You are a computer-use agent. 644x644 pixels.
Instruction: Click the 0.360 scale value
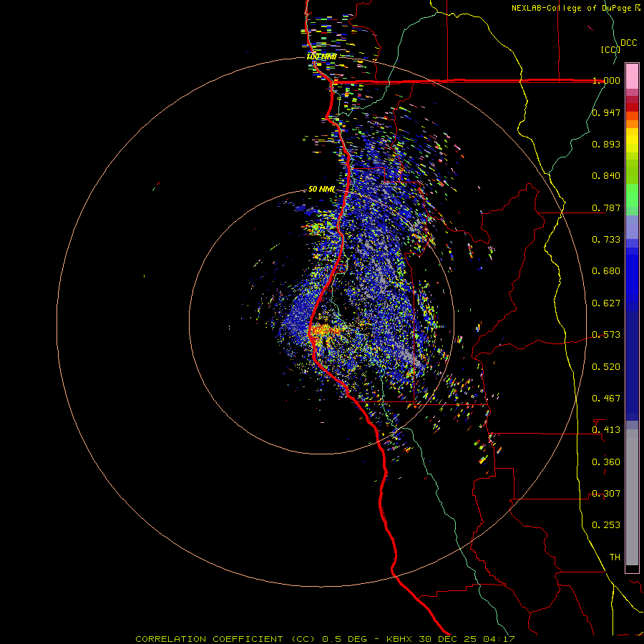[606, 462]
